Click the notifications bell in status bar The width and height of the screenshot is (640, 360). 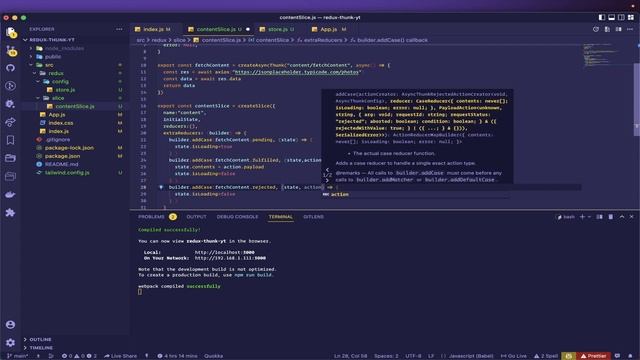631,356
